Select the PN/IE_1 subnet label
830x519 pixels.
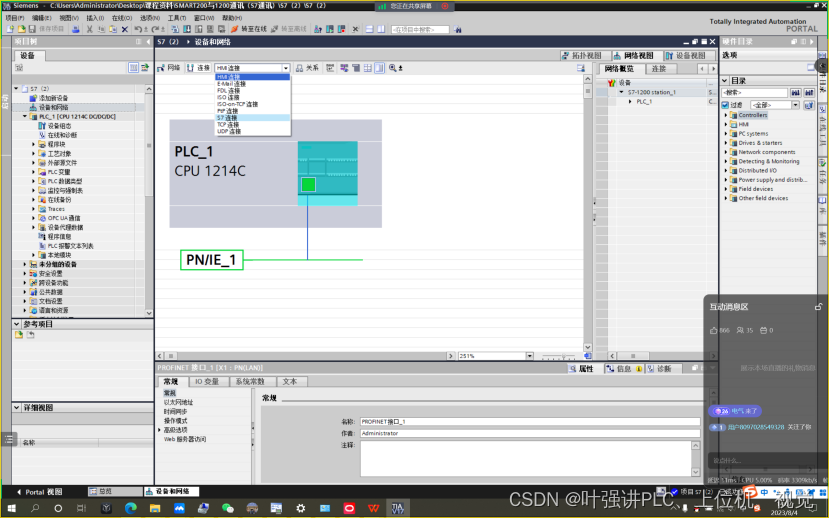(x=212, y=260)
